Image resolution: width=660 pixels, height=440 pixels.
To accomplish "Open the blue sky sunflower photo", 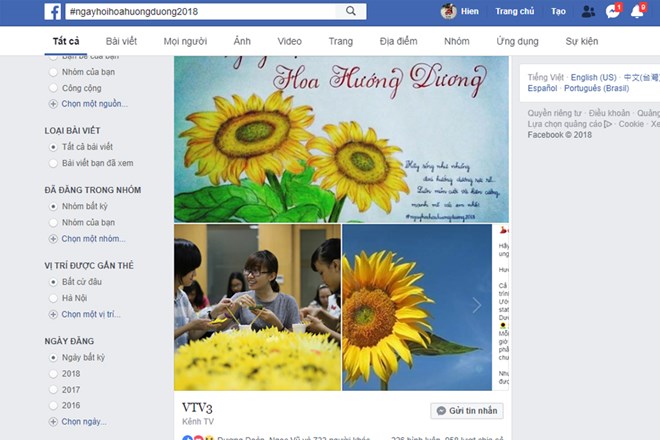I will (x=417, y=307).
